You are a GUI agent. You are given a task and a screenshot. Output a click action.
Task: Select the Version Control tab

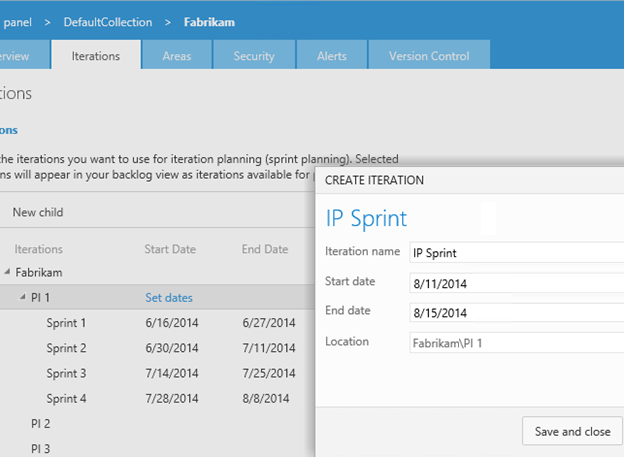[429, 56]
